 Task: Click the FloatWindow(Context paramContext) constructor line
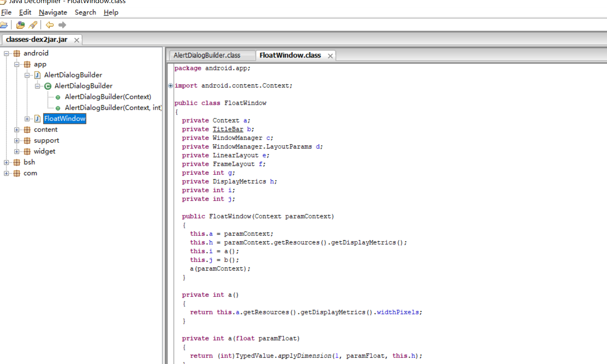(258, 216)
